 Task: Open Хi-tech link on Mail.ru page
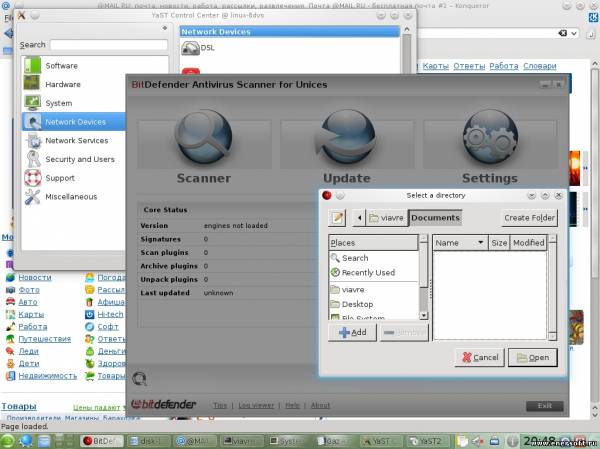110,314
